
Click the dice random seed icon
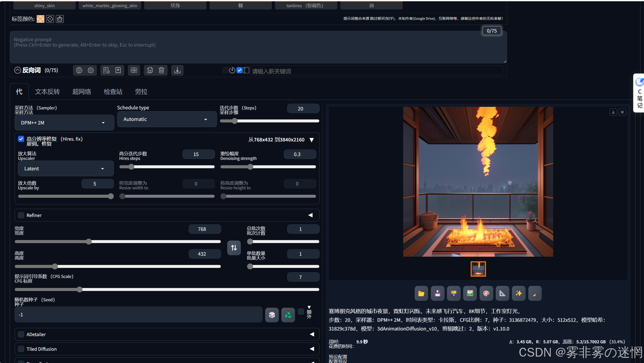point(272,315)
